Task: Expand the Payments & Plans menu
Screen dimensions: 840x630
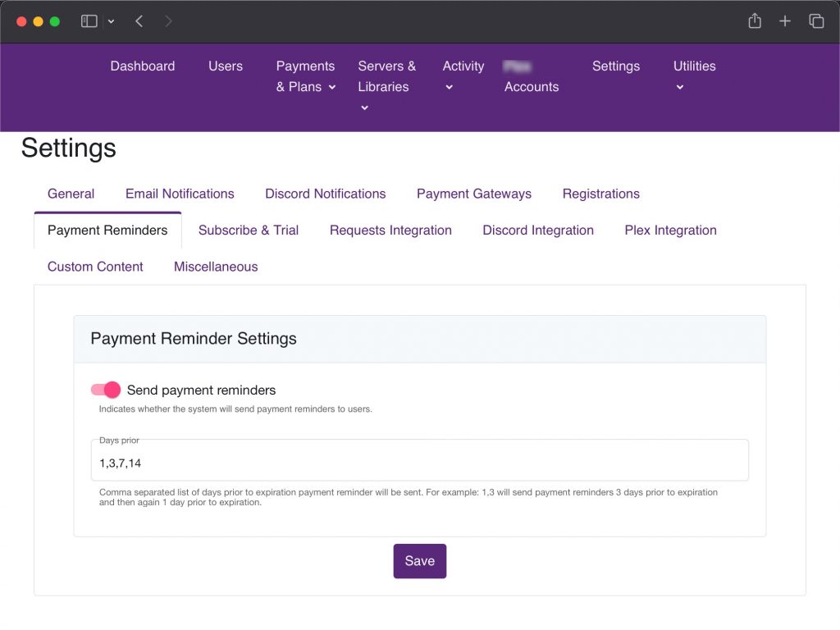Action: [305, 76]
